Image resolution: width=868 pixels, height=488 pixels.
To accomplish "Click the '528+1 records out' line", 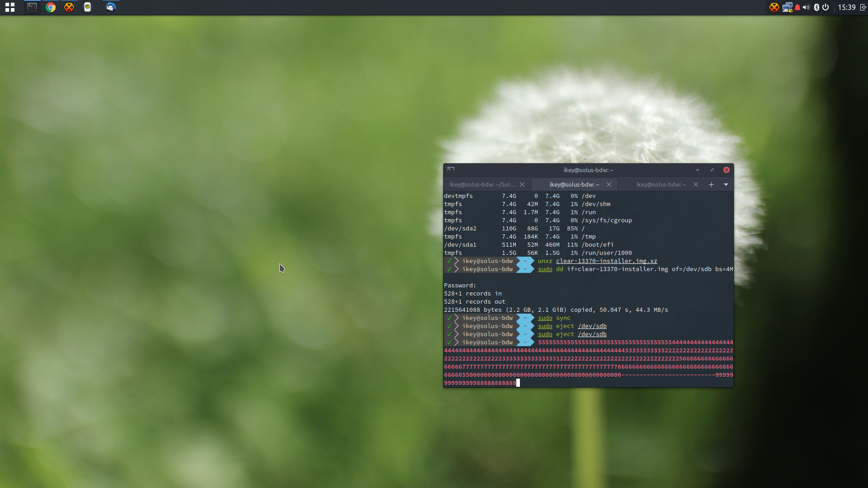I will click(x=475, y=302).
